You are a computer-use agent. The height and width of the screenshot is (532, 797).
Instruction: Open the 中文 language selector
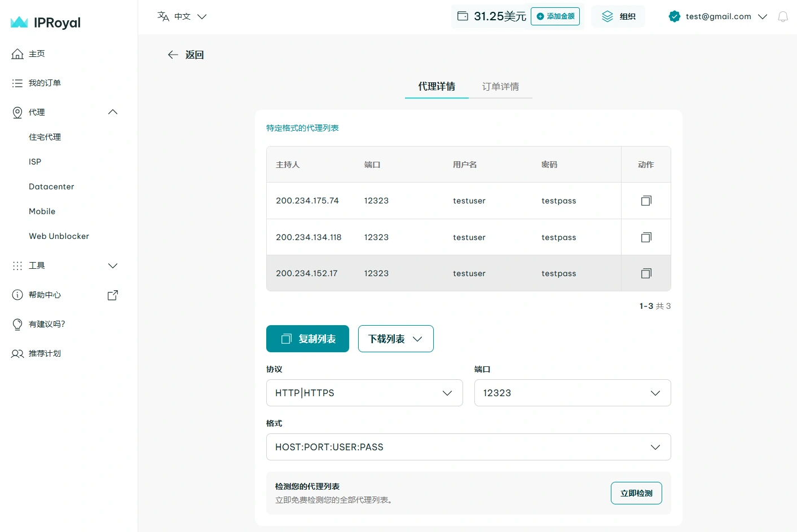pos(182,16)
